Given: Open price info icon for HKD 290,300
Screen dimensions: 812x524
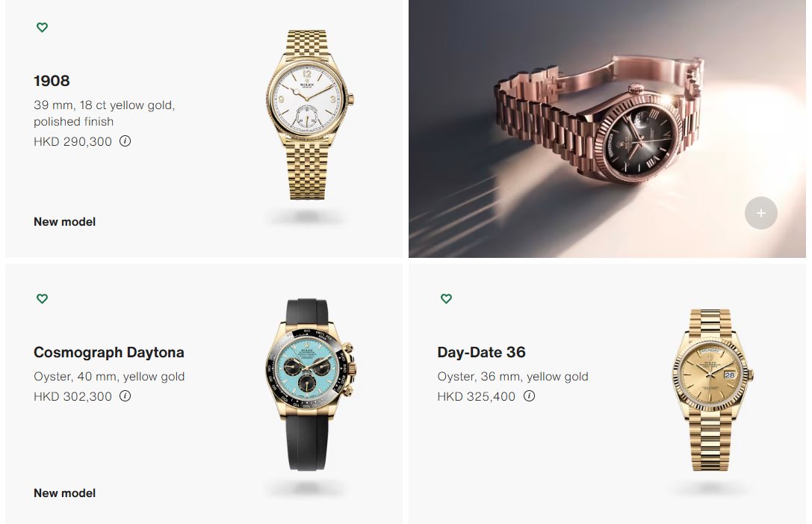Looking at the screenshot, I should 125,141.
